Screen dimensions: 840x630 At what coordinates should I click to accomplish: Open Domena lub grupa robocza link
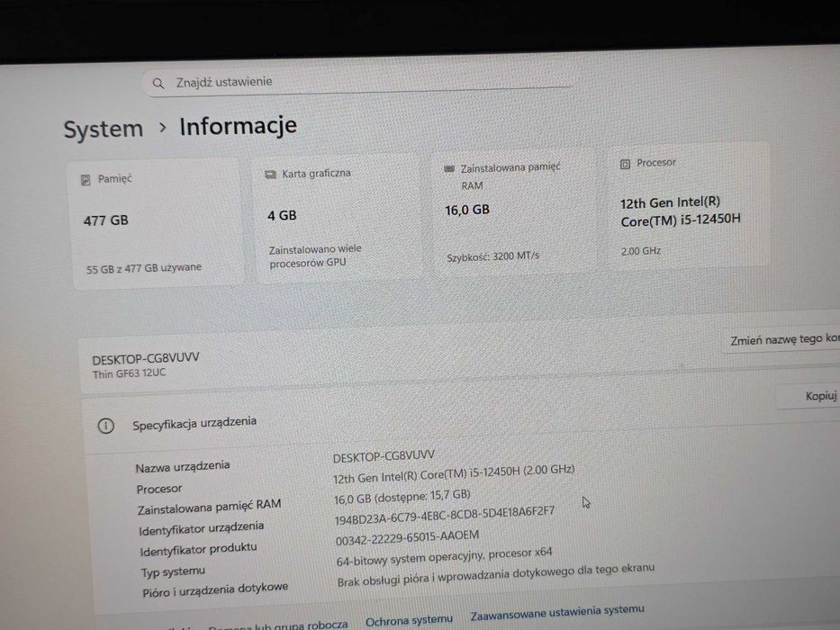(278, 625)
